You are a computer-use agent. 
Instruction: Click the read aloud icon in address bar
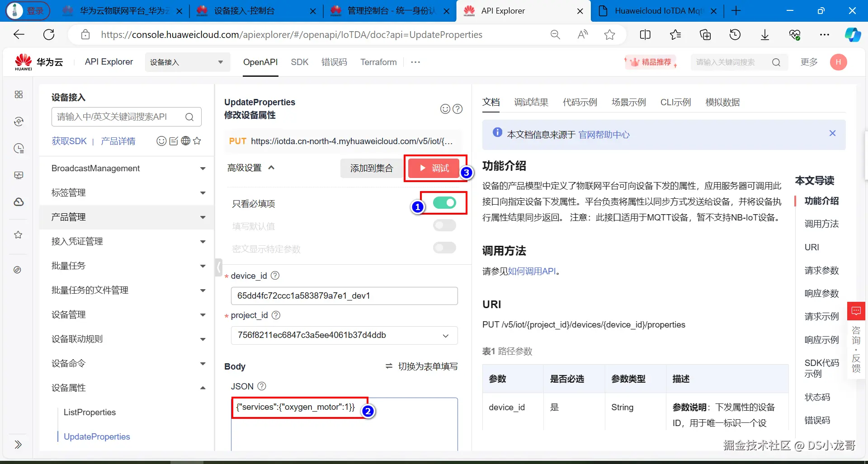point(583,34)
